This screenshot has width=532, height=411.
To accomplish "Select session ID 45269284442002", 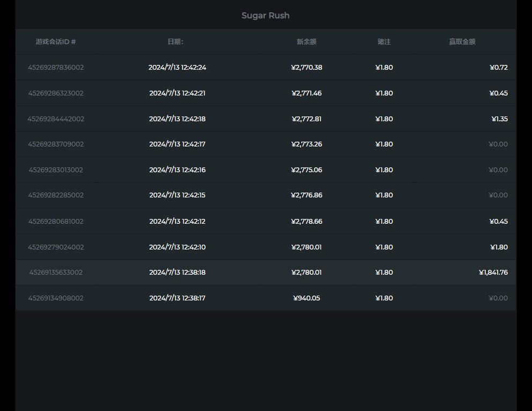I will click(56, 119).
